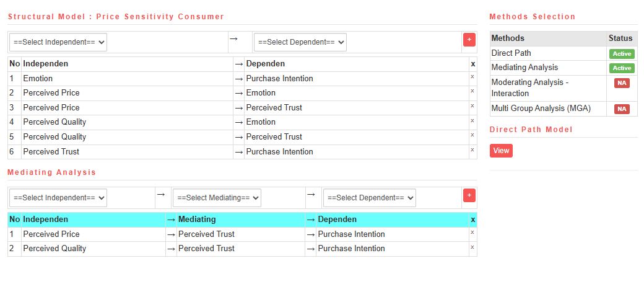Toggle the Direct Path Active status badge
644x289 pixels.
[x=622, y=54]
